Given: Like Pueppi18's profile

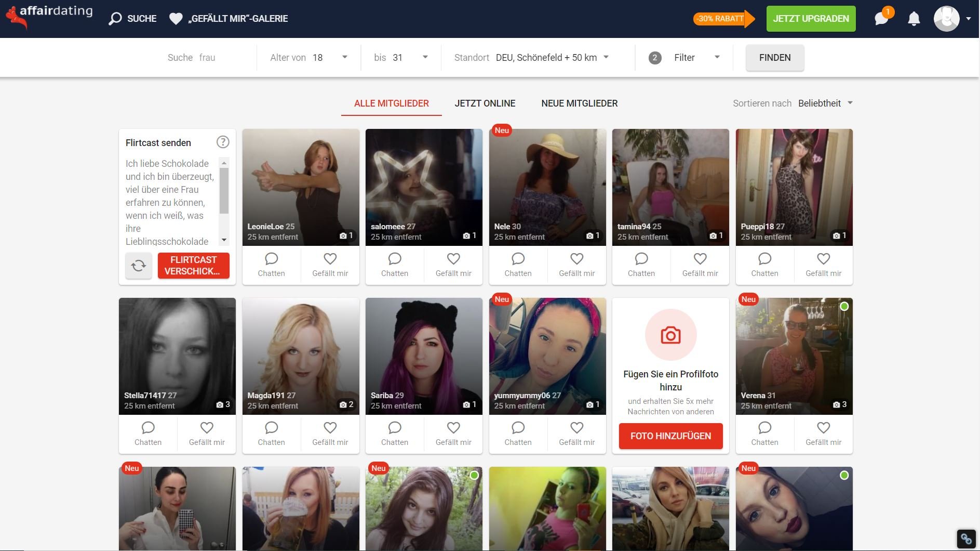Looking at the screenshot, I should 824,265.
